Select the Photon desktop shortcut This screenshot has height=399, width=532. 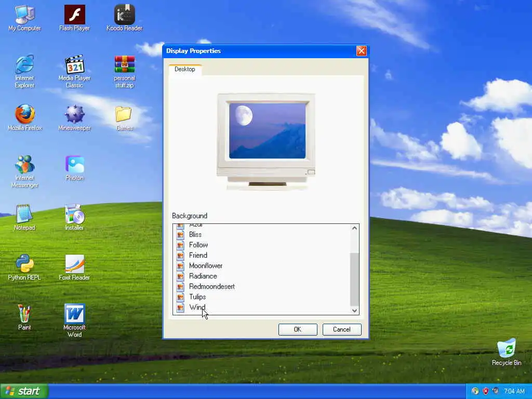coord(74,168)
